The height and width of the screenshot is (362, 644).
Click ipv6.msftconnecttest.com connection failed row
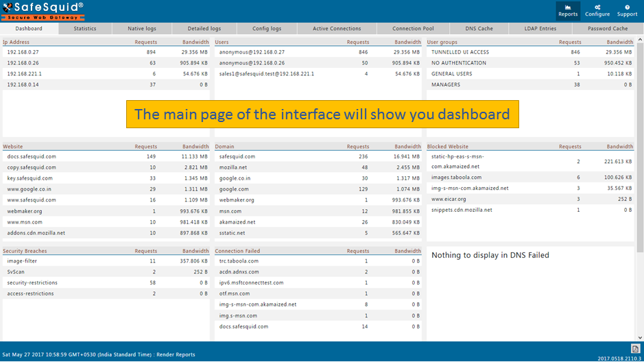[x=318, y=282]
